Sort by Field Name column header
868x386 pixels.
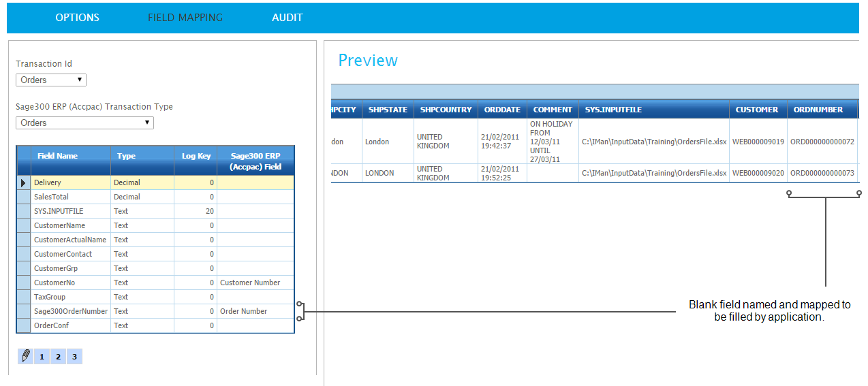[x=57, y=156]
